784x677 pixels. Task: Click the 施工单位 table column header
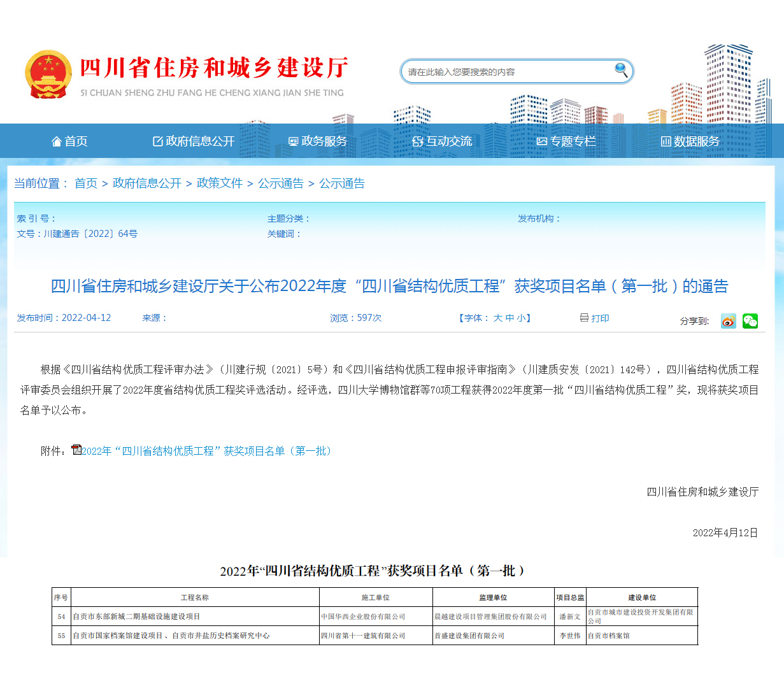click(x=376, y=597)
